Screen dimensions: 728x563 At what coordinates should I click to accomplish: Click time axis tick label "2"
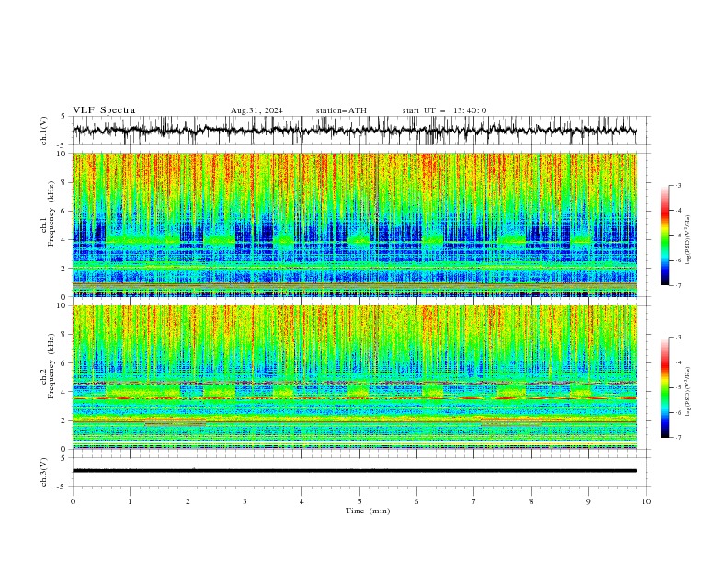188,501
